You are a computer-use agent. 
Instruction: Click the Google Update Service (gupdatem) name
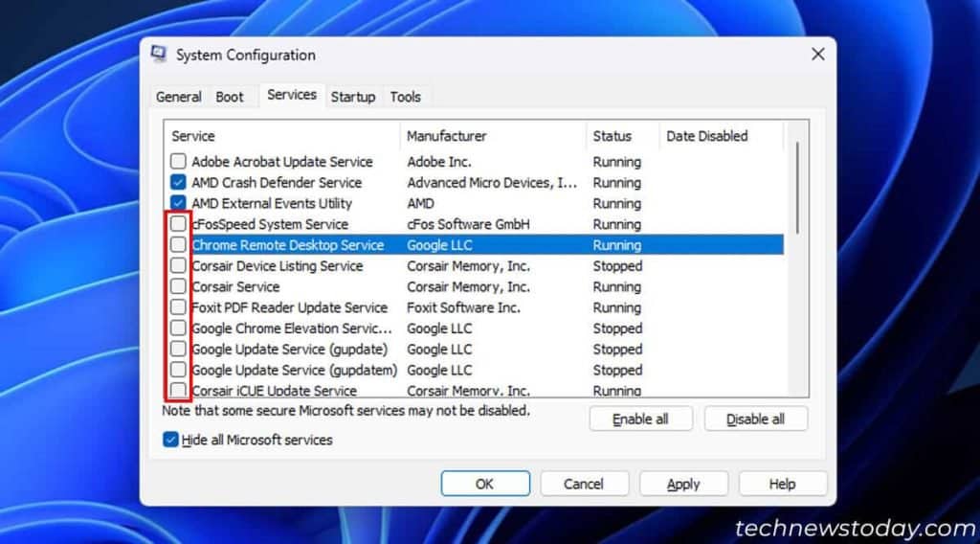pos(295,371)
